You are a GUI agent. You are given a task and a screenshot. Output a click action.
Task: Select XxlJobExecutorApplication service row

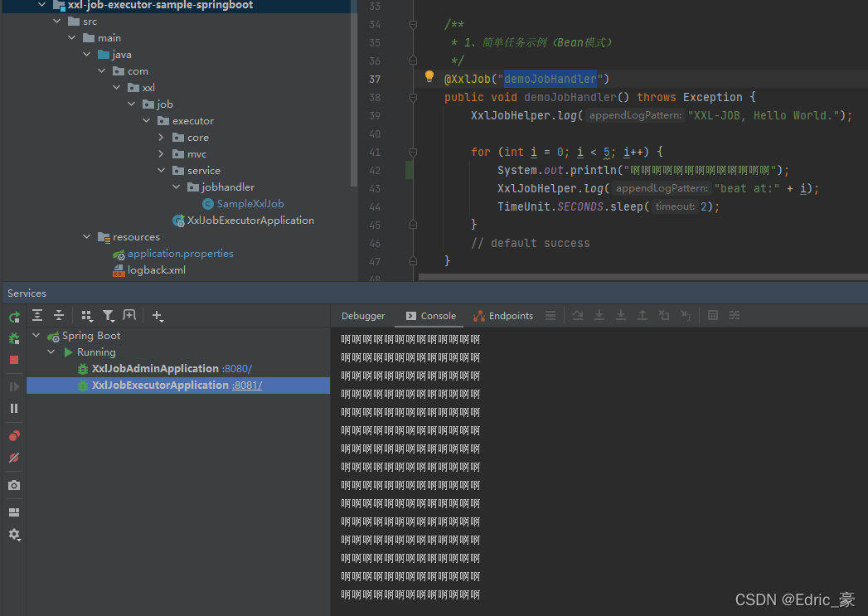pyautogui.click(x=178, y=386)
